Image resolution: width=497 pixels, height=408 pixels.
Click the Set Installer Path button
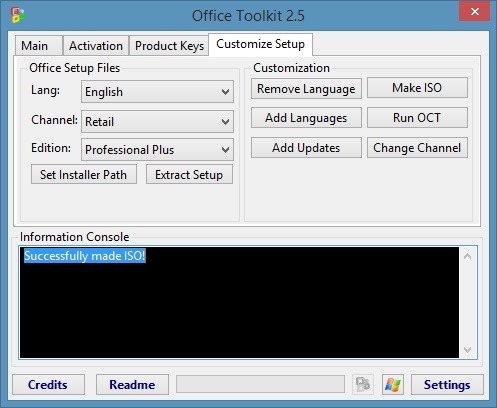(84, 174)
